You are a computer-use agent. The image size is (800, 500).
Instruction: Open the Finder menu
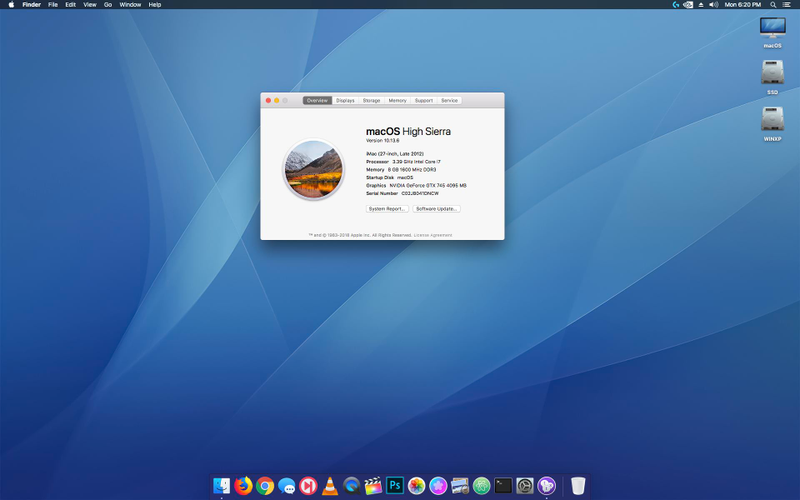pyautogui.click(x=32, y=5)
